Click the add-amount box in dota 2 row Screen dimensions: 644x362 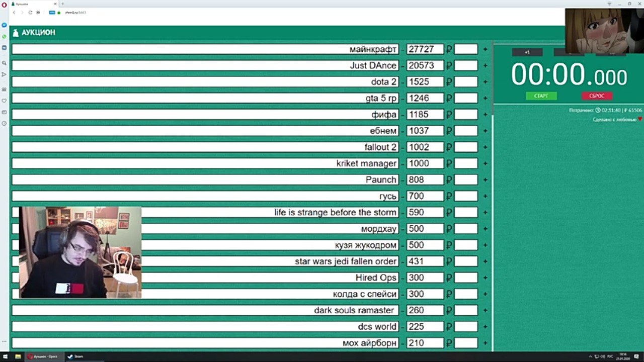465,82
